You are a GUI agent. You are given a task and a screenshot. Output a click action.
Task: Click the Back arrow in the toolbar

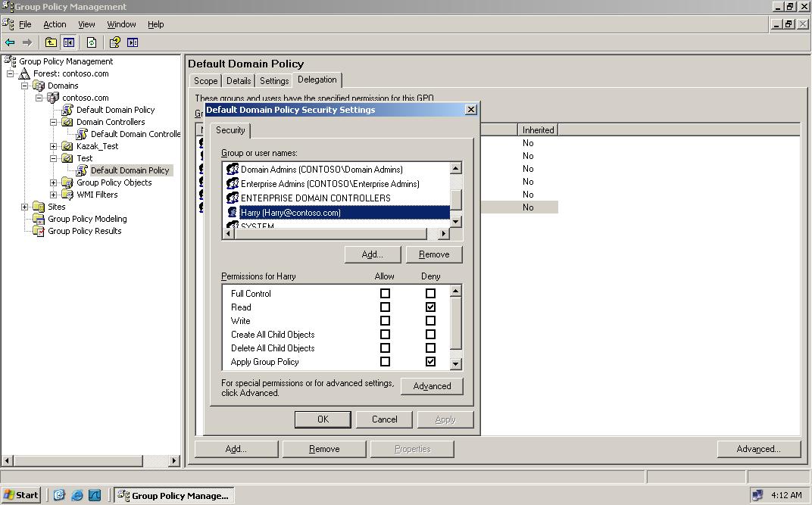(10, 42)
